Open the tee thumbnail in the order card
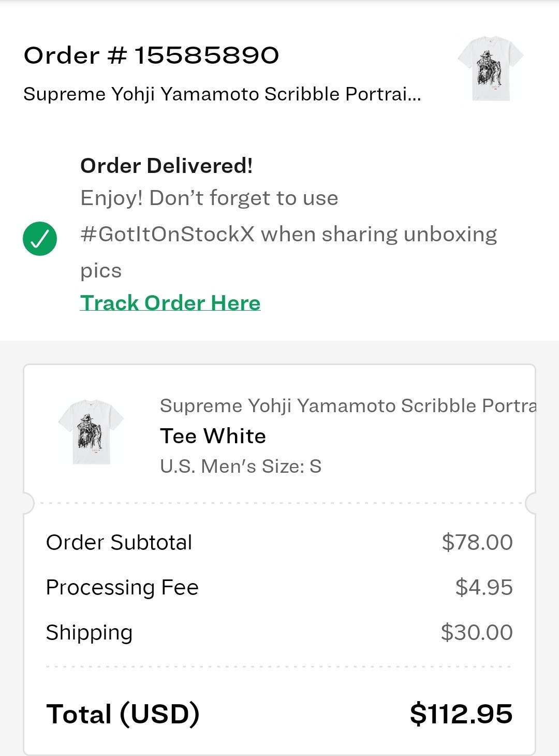This screenshot has width=559, height=756. [x=91, y=431]
